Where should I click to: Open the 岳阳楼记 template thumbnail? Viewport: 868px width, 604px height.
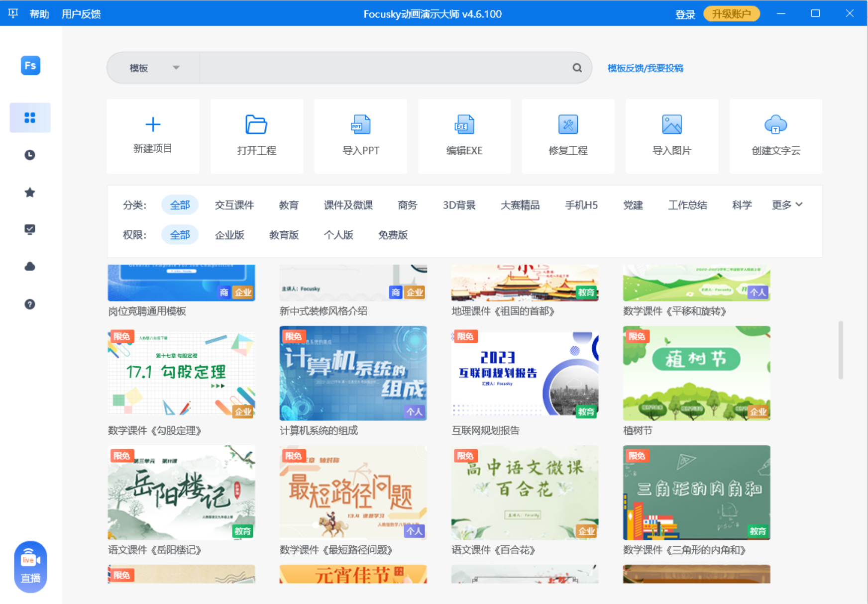[181, 493]
